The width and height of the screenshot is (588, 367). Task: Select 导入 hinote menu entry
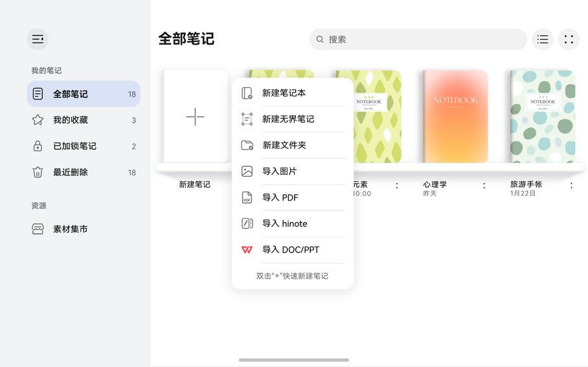click(293, 223)
